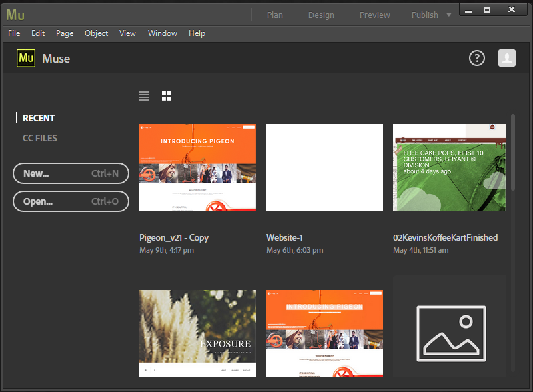Screen dimensions: 533x392
Task: Open the second Introducing Pigeon thumbnail, bottom row
Action: point(324,333)
